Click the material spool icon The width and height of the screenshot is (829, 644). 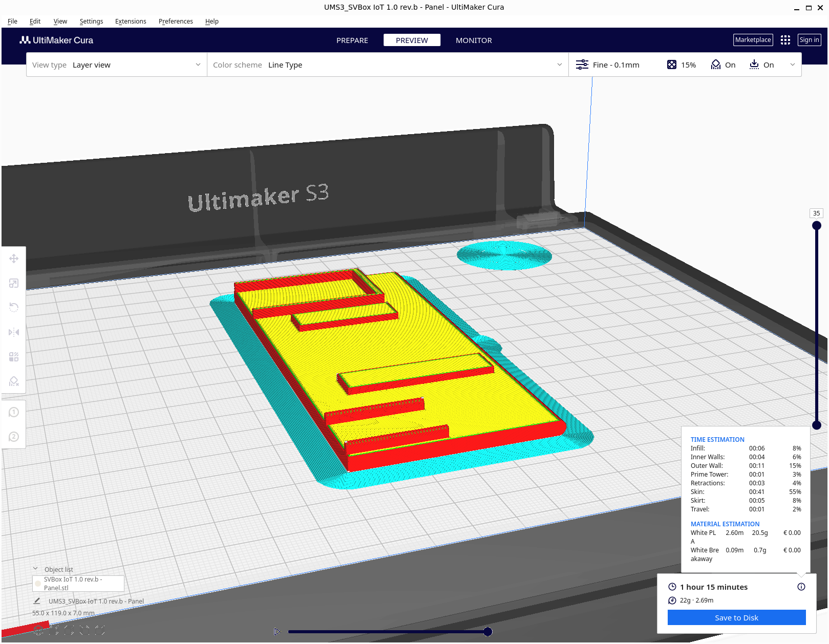click(672, 601)
